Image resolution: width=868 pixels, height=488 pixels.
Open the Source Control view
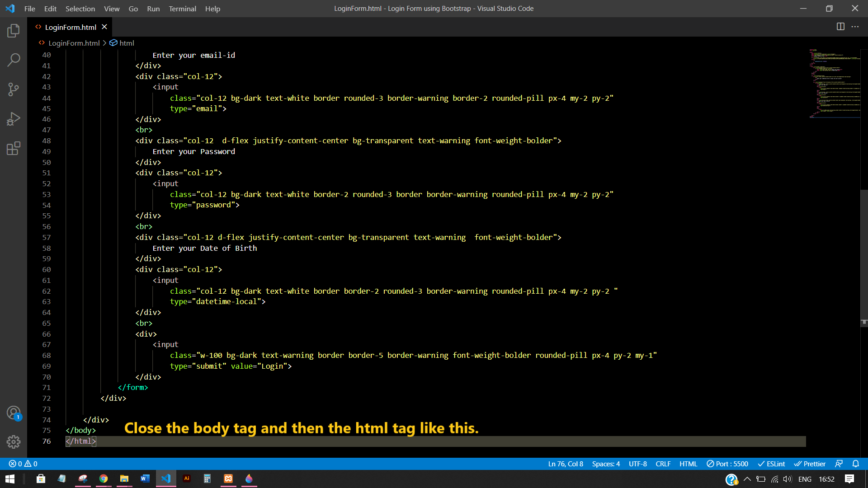[14, 89]
